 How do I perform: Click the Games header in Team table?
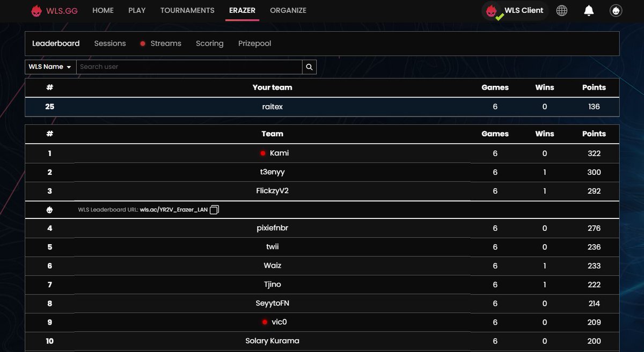[495, 134]
